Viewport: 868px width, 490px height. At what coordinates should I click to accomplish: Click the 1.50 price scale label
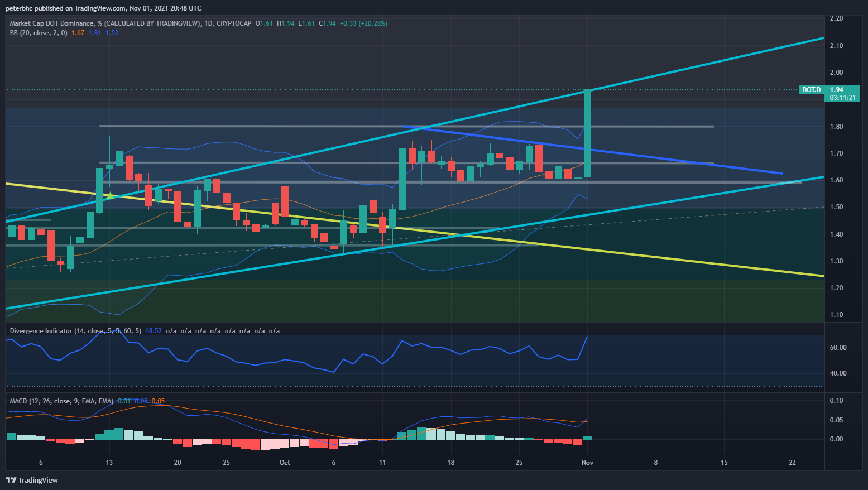tap(836, 207)
